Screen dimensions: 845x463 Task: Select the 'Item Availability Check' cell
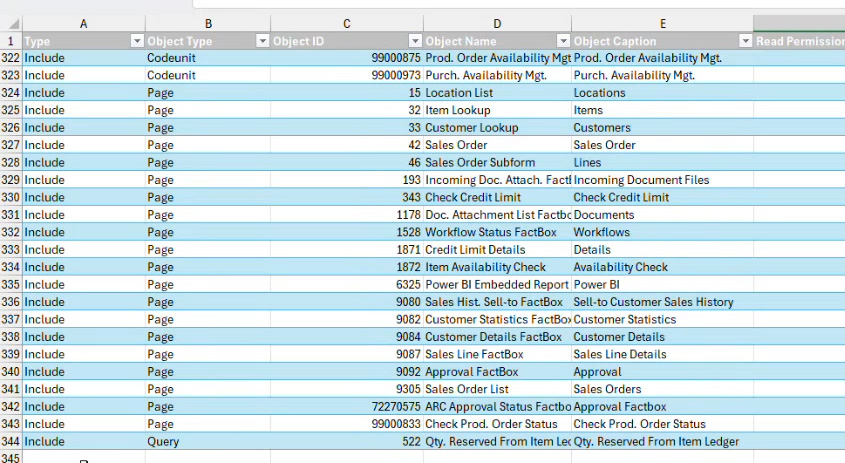[x=497, y=267]
